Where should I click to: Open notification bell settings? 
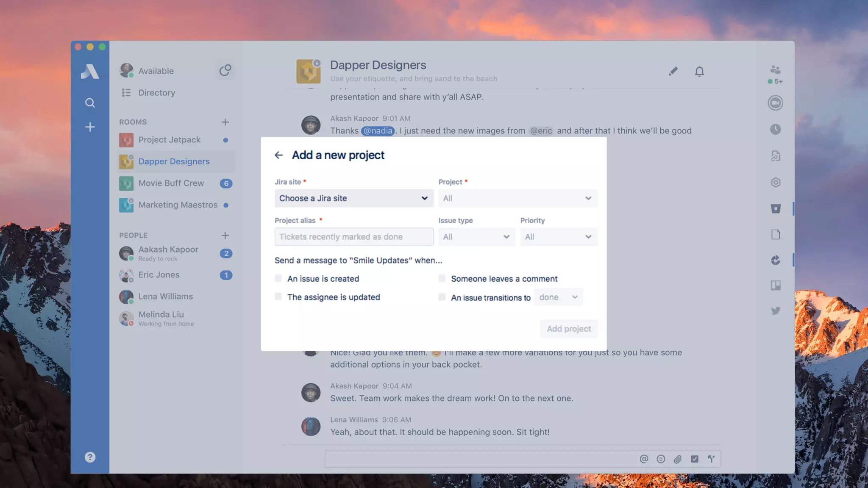pos(699,71)
